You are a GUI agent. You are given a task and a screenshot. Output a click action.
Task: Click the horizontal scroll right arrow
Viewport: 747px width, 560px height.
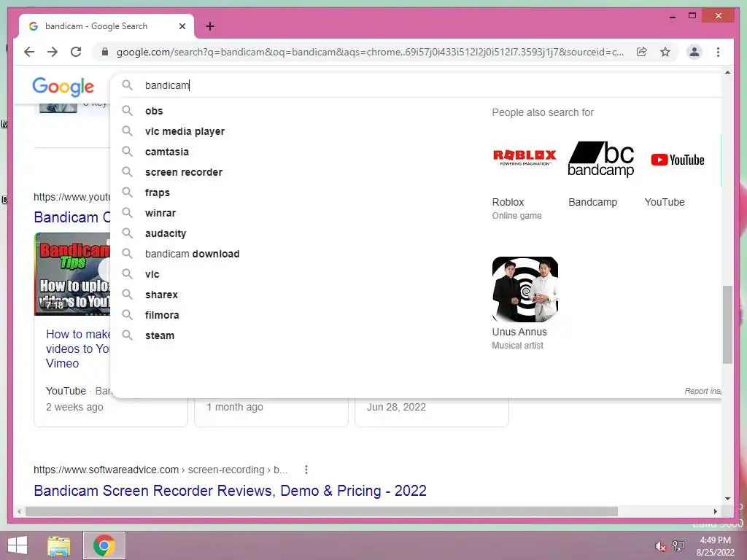(x=715, y=511)
